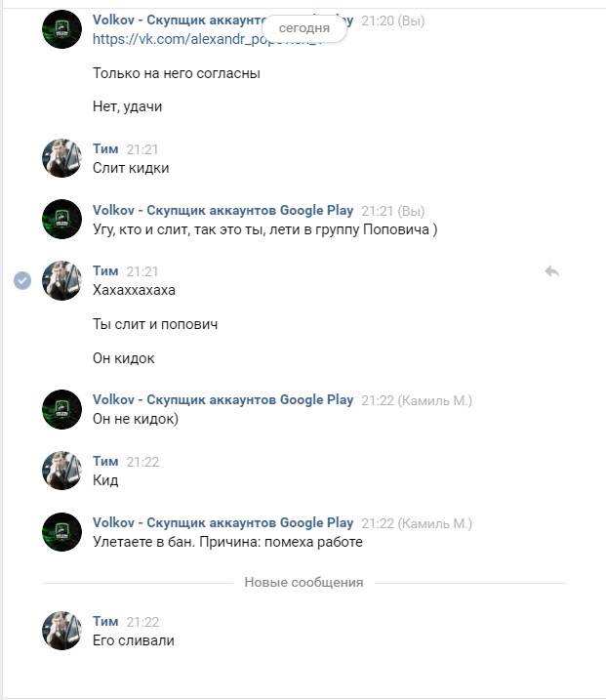This screenshot has height=700, width=606.
Task: Open Volkov avatar beside "Угу, кто и слит" message
Action: coord(61,220)
